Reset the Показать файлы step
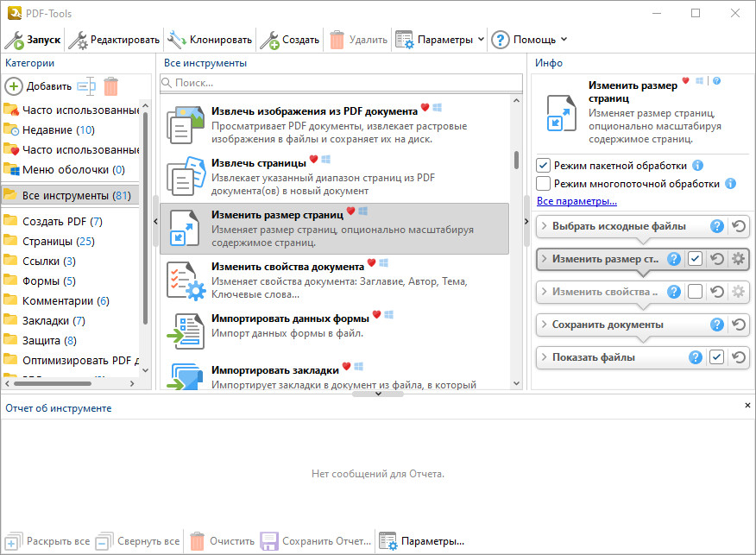 tap(739, 357)
